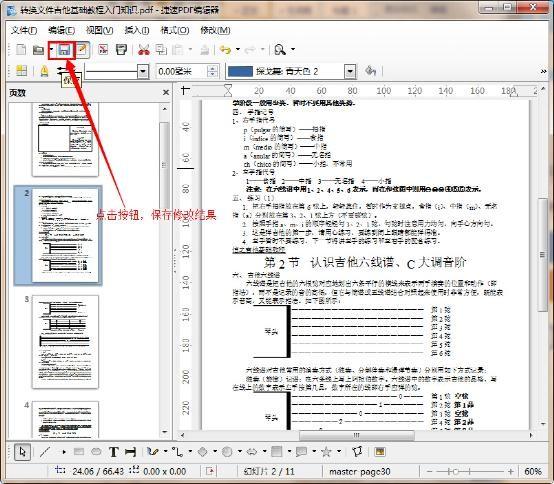
Task: Select the basic shapes diamond tool
Action: point(203,452)
